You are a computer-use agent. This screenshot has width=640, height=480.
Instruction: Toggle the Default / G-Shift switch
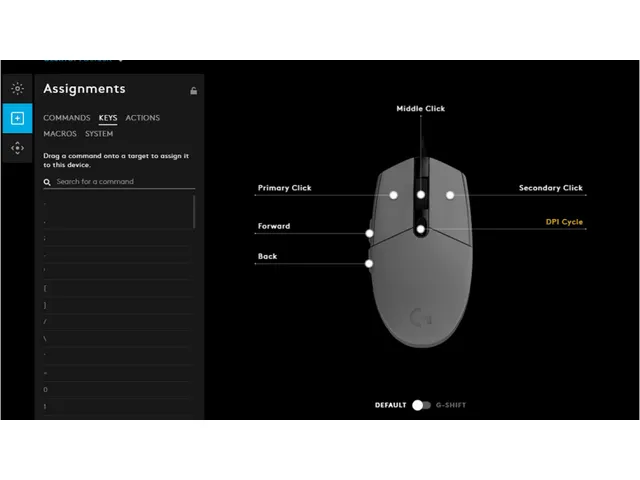[421, 405]
